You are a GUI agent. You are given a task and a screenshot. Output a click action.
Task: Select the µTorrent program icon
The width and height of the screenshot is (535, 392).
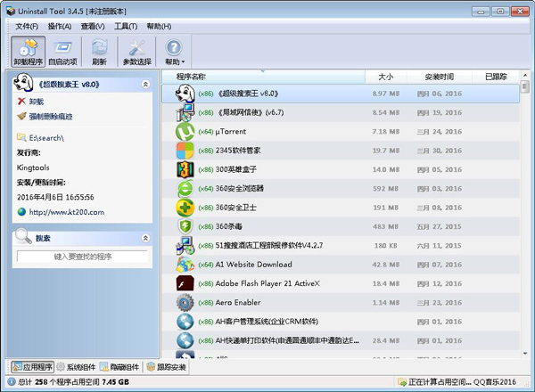pyautogui.click(x=185, y=132)
